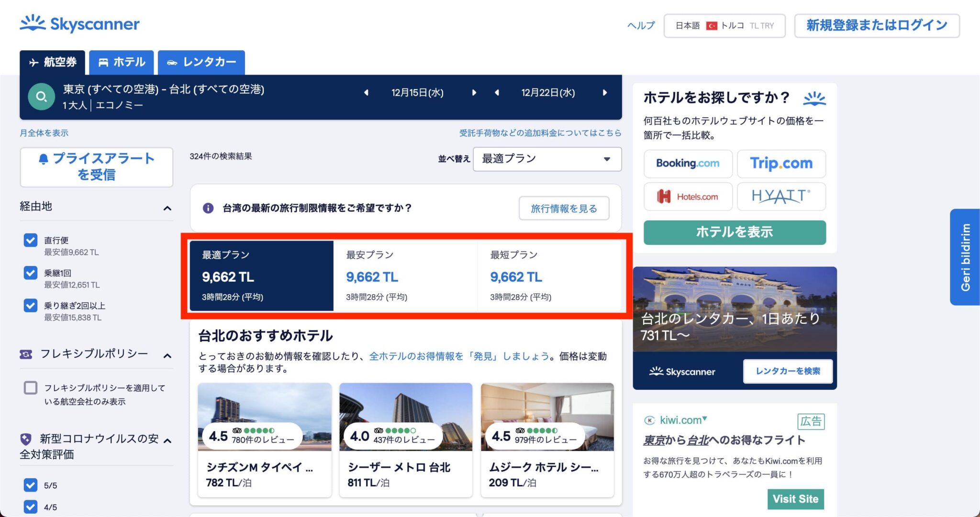The image size is (980, 517).
Task: Uncheck the 5/5 safety rating filter
Action: 30,485
